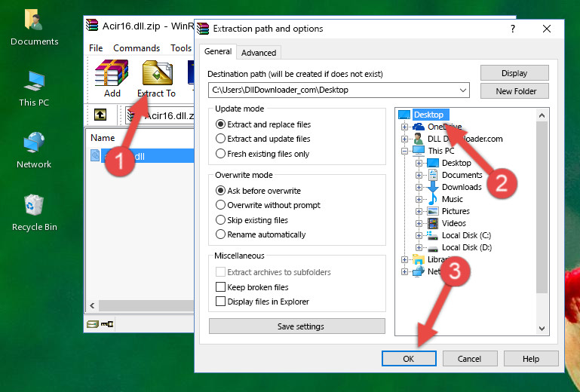Screen dimensions: 580x392
Task: Select the Network desktop icon
Action: click(x=34, y=150)
